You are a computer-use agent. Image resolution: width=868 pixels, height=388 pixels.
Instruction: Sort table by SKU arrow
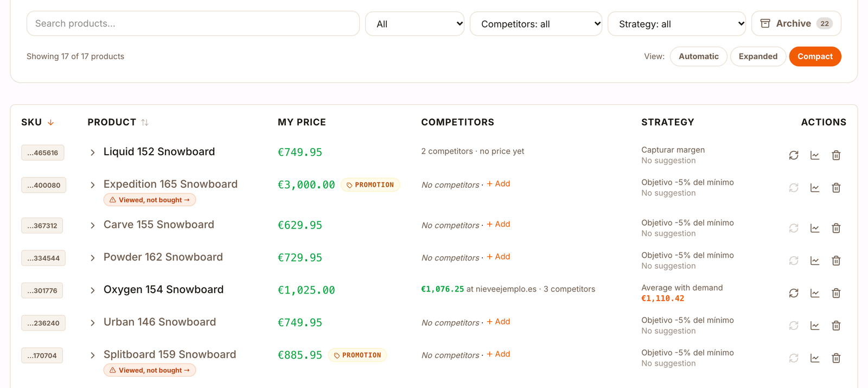click(x=50, y=123)
